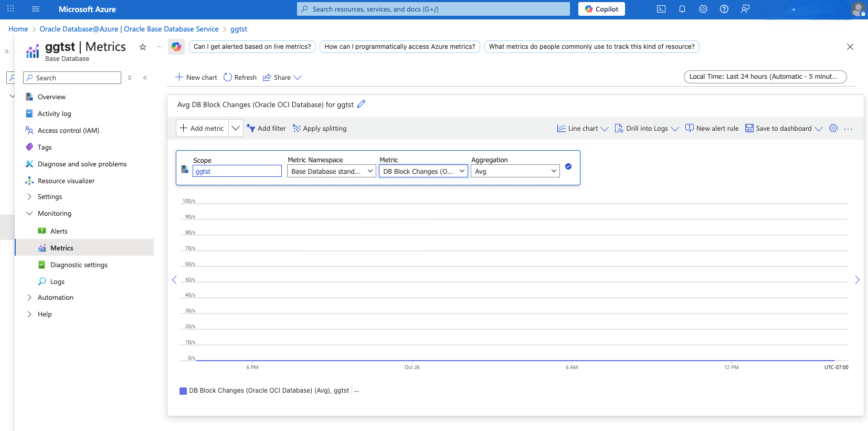Screen dimensions: 868x431
Task: Toggle the metric checkmark indicator
Action: 568,166
